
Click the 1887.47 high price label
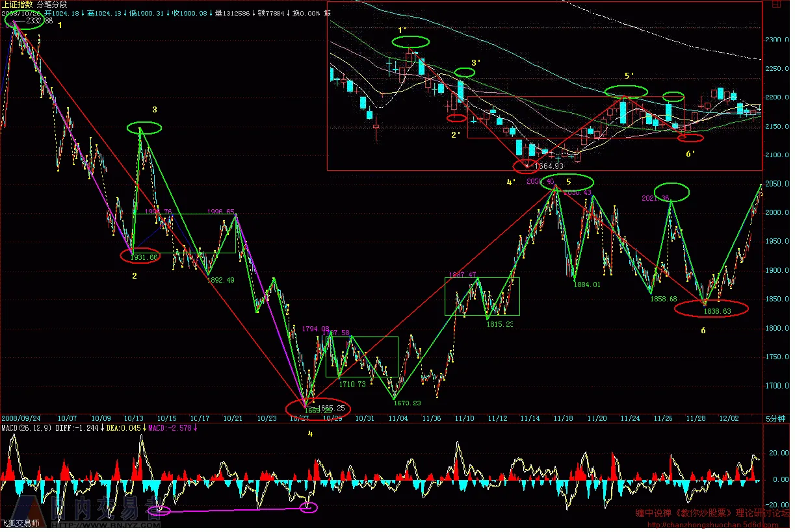pyautogui.click(x=463, y=275)
